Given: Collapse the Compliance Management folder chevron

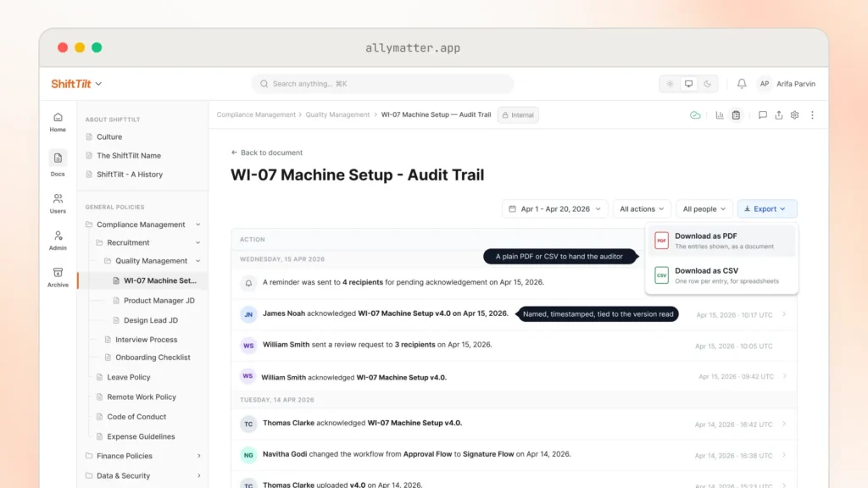Looking at the screenshot, I should coord(198,225).
